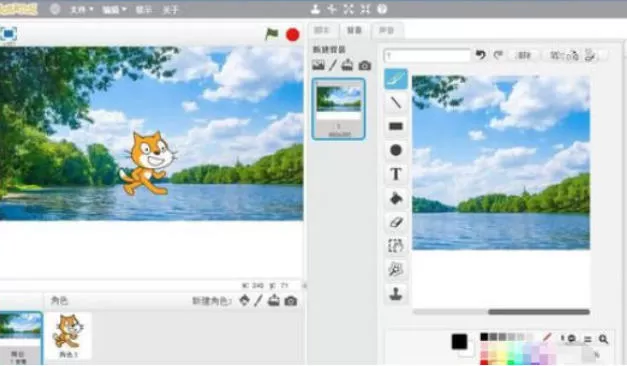The height and width of the screenshot is (366, 627).
Task: Select the Rectangle tool in paint editor
Action: click(396, 126)
